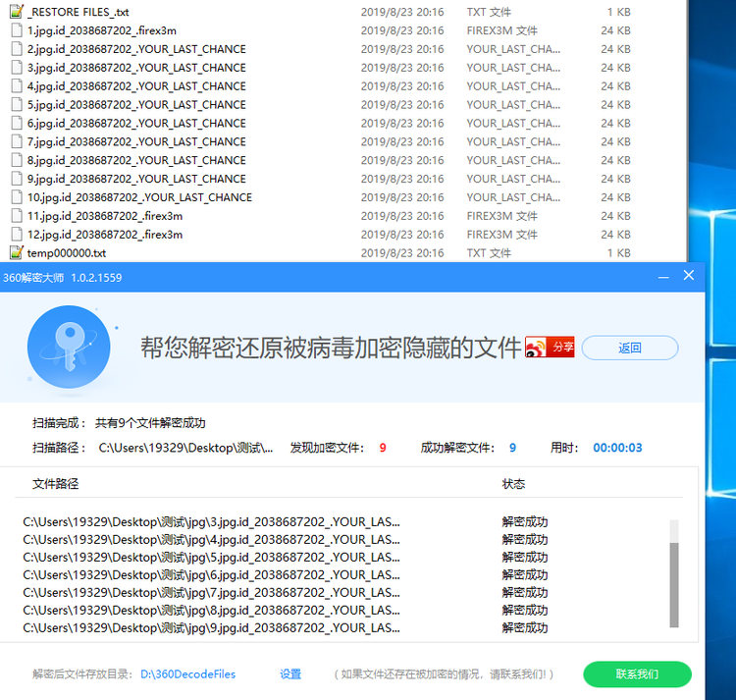
Task: Click result row path for 8.jpg
Action: coord(211,610)
